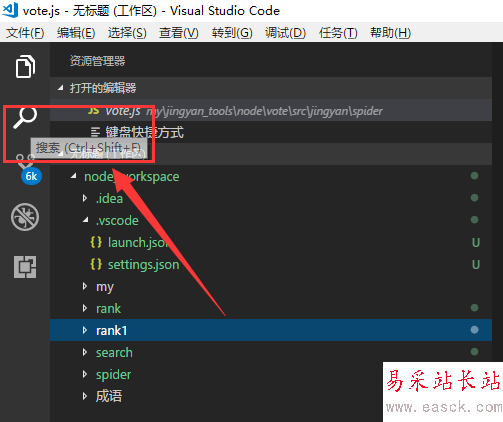503x422 pixels.
Task: Open settings.json file
Action: point(143,264)
